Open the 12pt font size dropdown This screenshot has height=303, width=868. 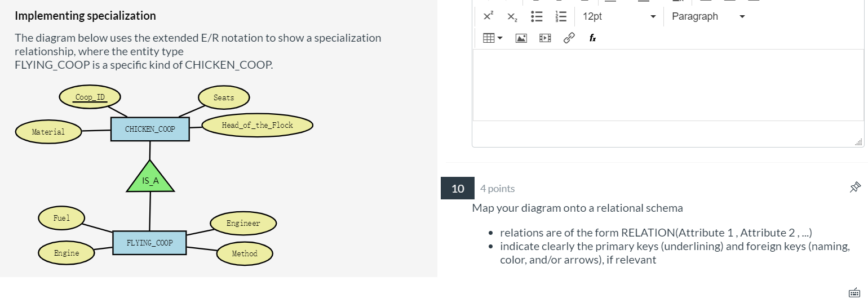(619, 16)
